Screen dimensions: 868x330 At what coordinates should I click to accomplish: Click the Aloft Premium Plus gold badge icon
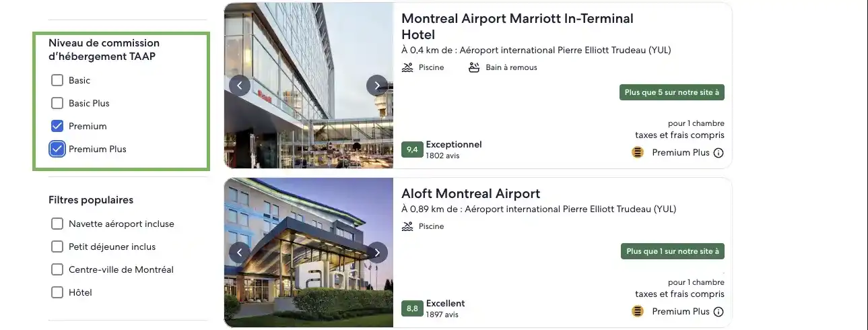point(638,311)
